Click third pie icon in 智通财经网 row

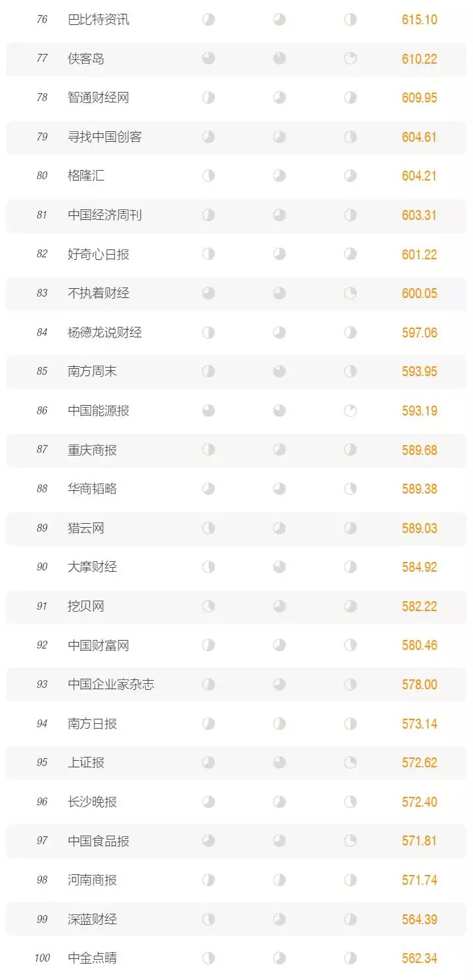click(350, 98)
